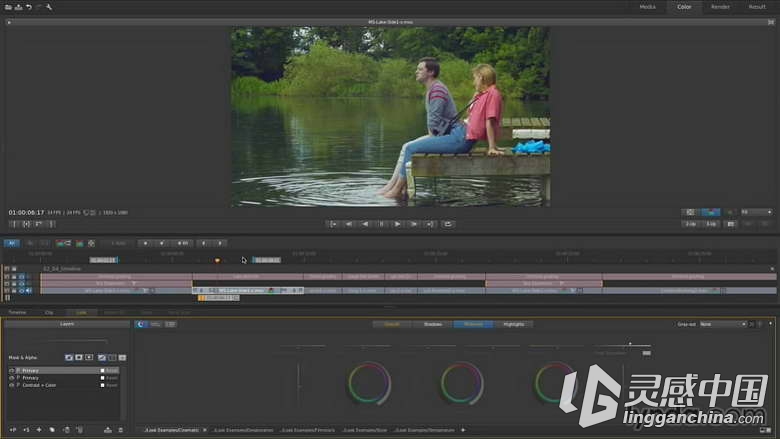Open the Look panel tab
This screenshot has height=439, width=780.
[81, 313]
